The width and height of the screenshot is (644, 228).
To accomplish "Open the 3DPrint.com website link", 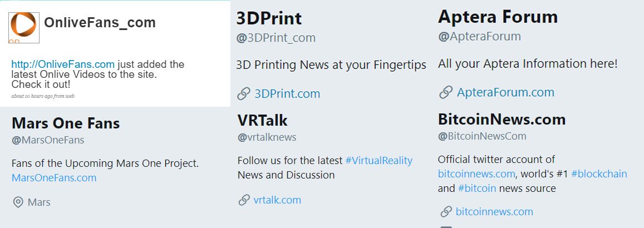I will pyautogui.click(x=287, y=93).
